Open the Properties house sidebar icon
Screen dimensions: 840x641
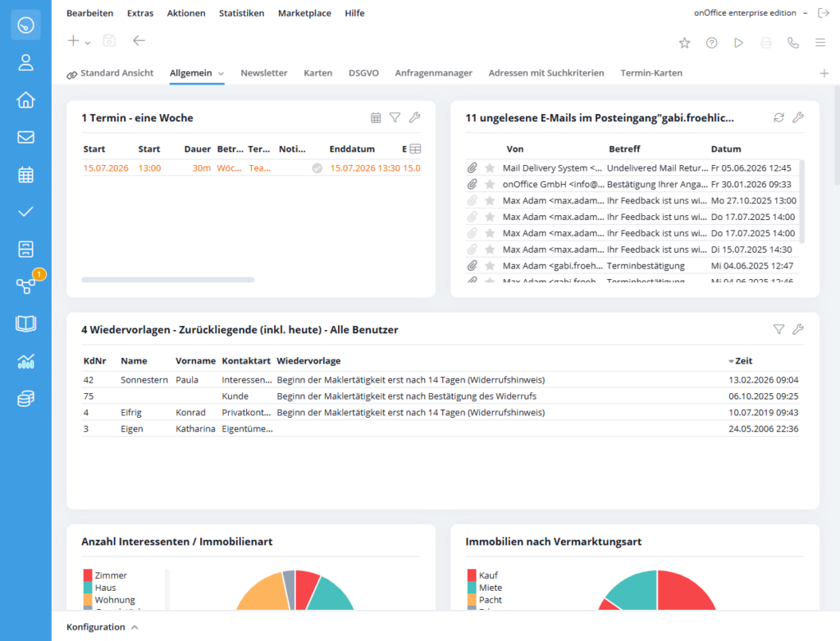(x=25, y=99)
